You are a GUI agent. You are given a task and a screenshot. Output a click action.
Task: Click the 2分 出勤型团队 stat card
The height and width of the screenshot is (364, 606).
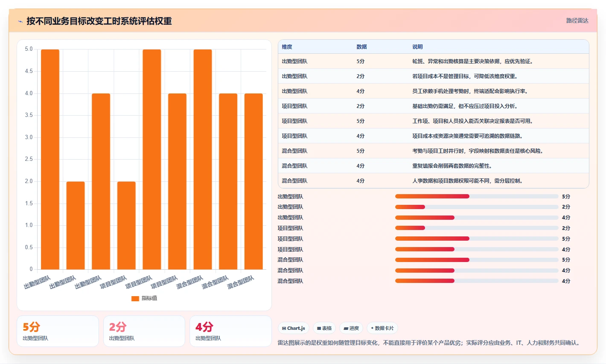coord(144,331)
